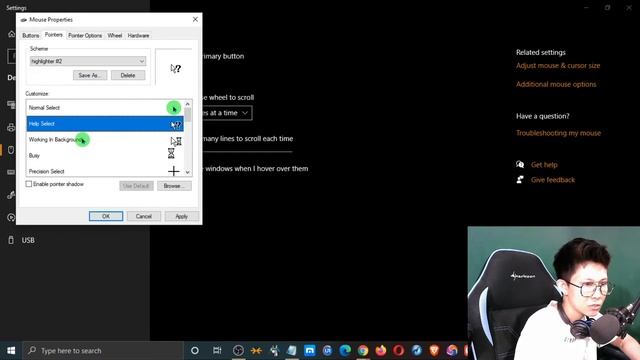Delete the current pointer scheme
This screenshot has height=360, width=640.
pos(128,75)
